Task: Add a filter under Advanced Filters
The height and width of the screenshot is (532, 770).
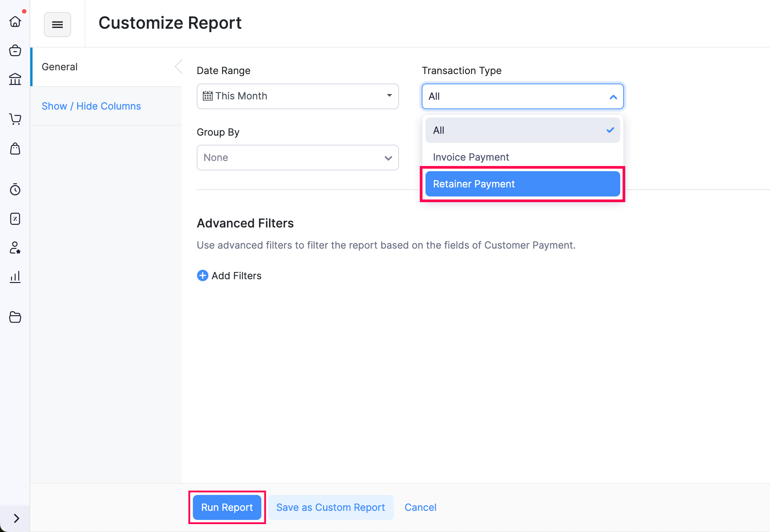Action: (x=229, y=275)
